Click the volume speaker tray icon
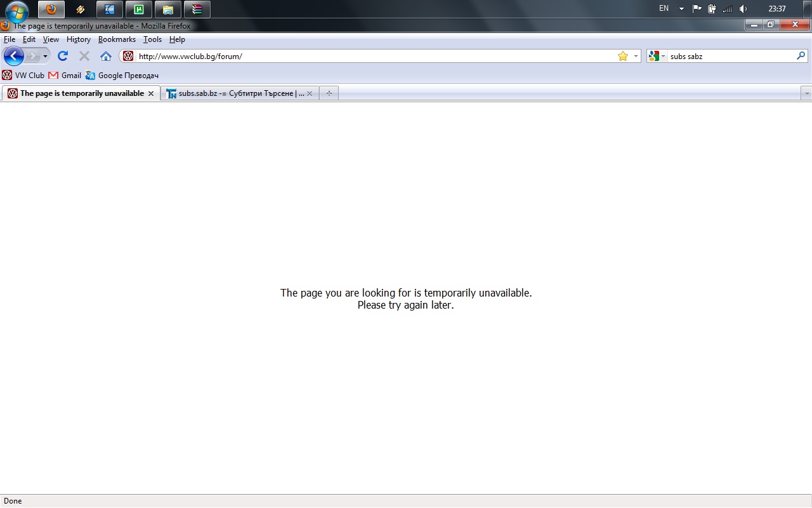The width and height of the screenshot is (812, 508). 743,9
